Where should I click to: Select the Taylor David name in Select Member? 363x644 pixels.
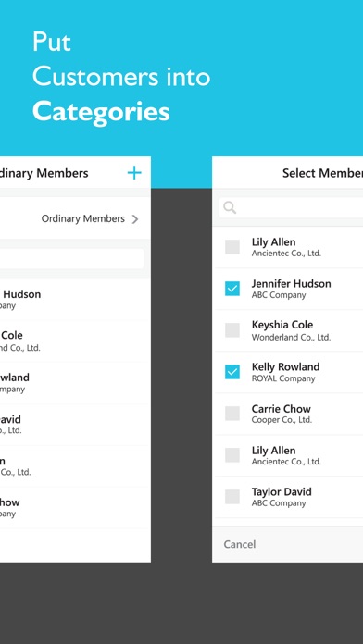[282, 491]
